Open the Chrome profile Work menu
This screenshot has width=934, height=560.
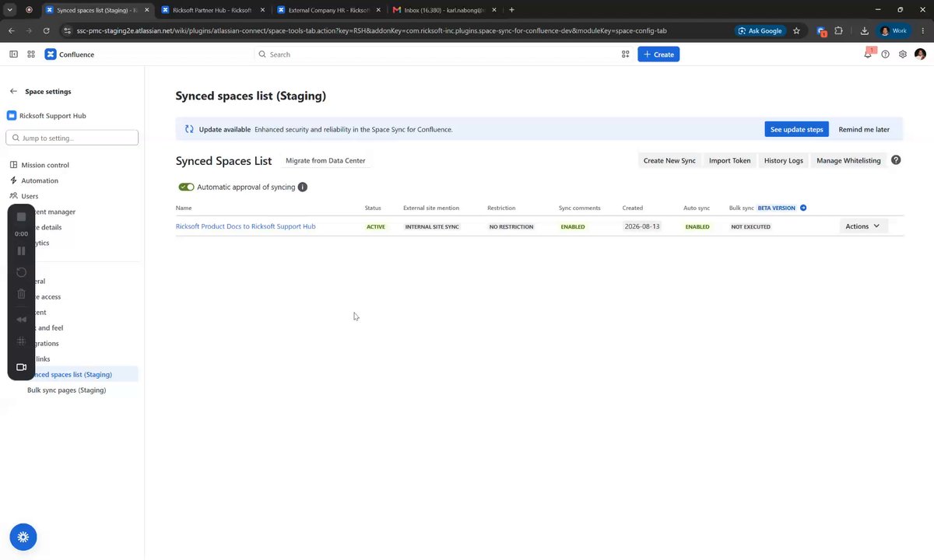tap(894, 30)
